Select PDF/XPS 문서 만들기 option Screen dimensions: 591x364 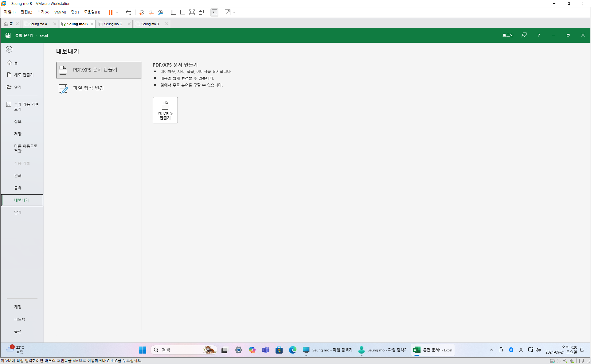[99, 70]
